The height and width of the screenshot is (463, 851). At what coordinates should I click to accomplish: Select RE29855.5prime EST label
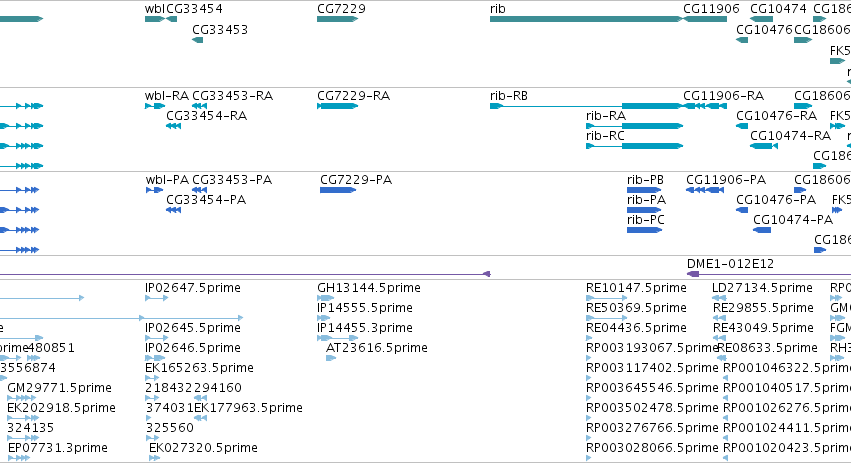763,308
